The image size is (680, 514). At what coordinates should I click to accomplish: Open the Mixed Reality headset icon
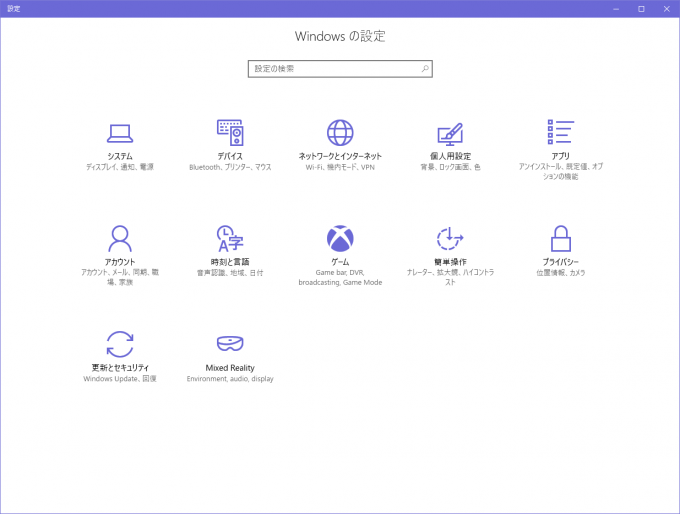[x=230, y=344]
